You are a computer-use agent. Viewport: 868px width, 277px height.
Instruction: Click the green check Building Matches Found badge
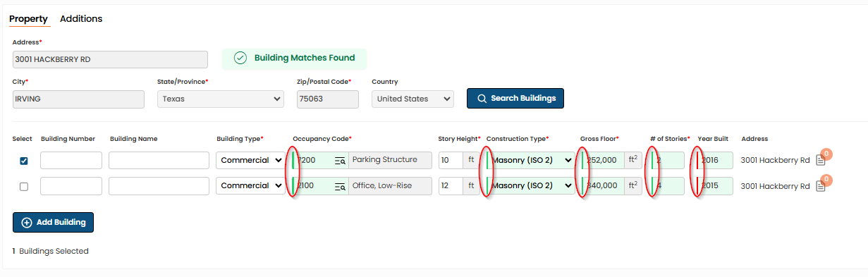point(294,59)
